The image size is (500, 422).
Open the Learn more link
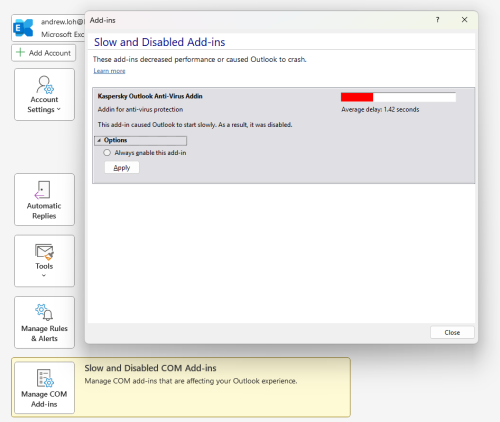point(109,71)
